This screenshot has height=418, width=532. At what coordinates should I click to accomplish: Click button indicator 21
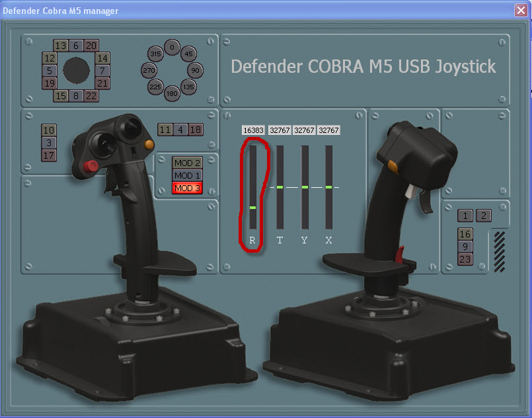pyautogui.click(x=102, y=83)
